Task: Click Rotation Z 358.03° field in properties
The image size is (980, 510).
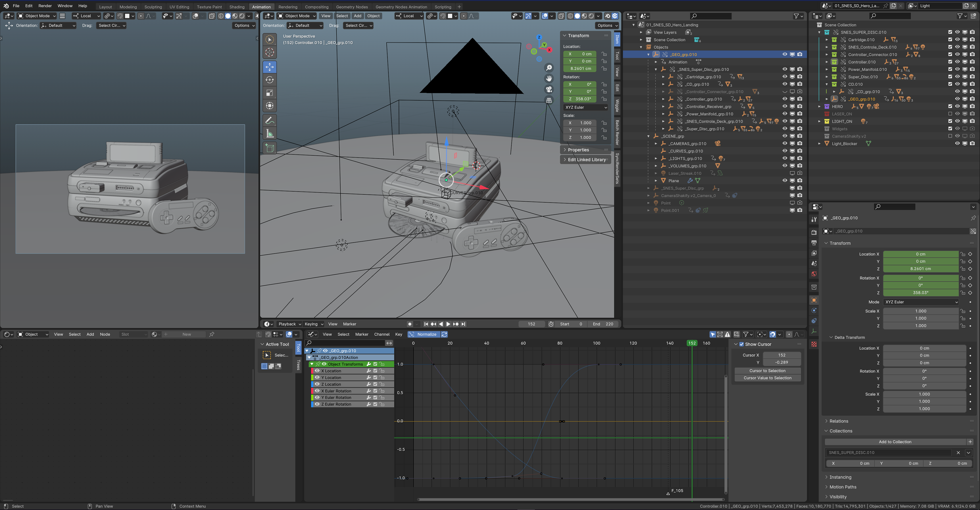Action: (x=920, y=293)
